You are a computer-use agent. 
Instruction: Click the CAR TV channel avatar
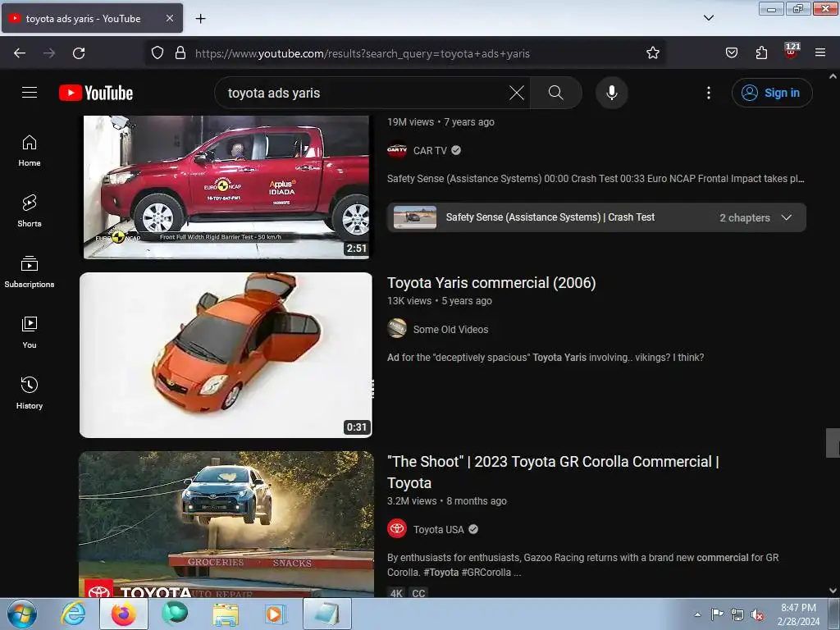click(397, 150)
